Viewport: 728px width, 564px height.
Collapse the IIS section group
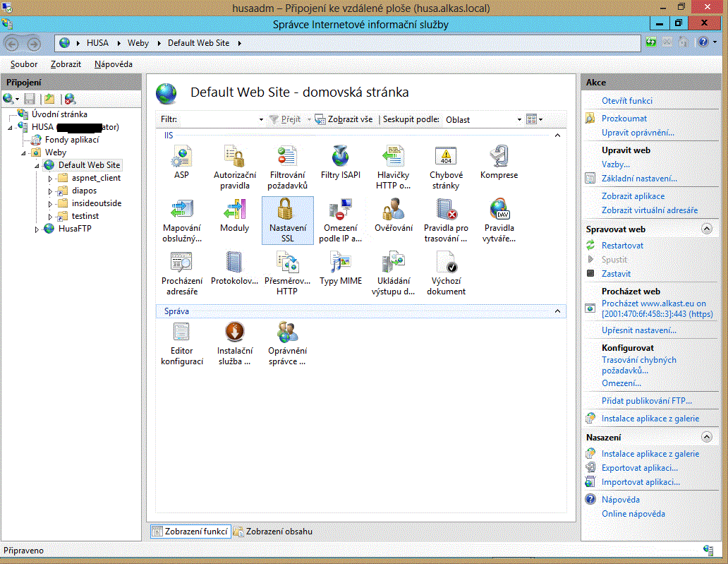(557, 134)
